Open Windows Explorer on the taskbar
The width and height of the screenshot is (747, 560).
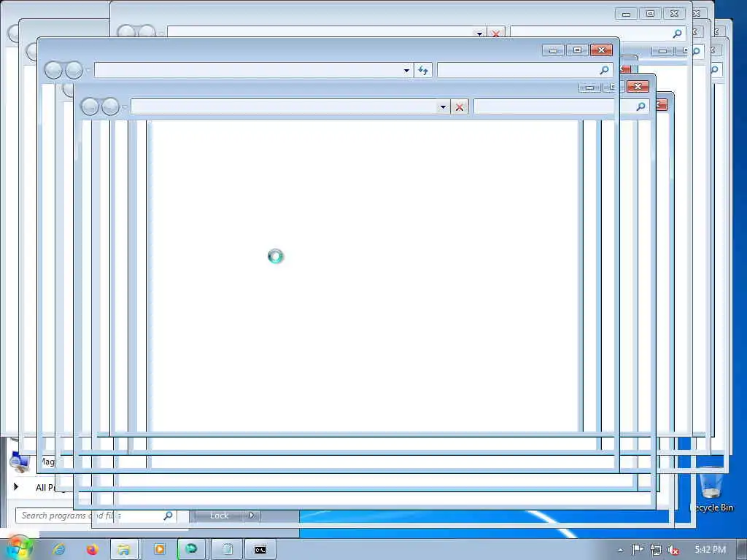pyautogui.click(x=124, y=550)
